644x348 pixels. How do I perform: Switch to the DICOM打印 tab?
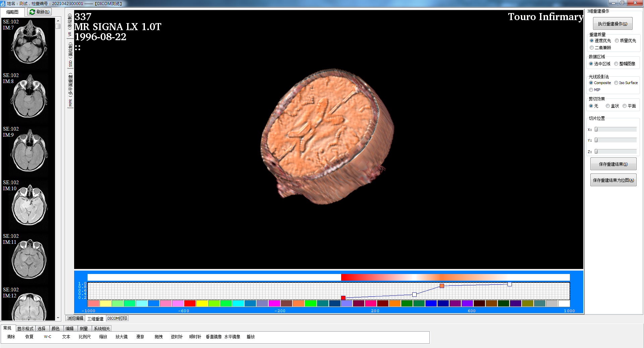point(117,318)
